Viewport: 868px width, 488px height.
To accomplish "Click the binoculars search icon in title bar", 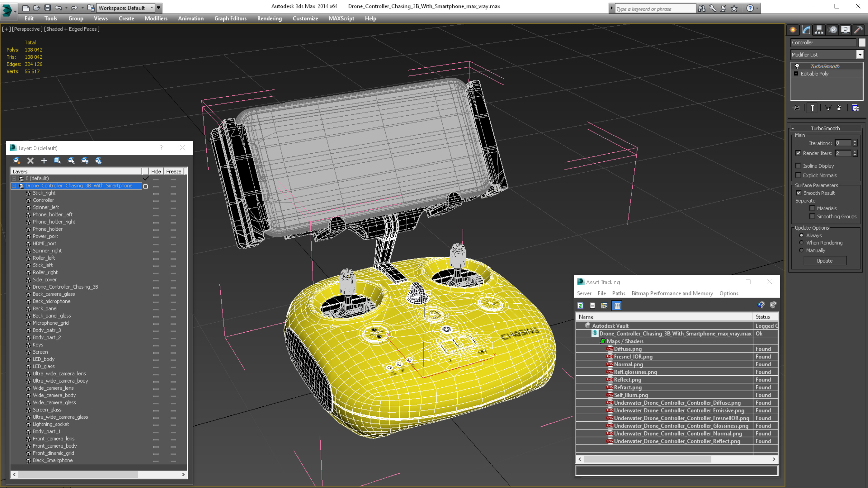I will (702, 8).
